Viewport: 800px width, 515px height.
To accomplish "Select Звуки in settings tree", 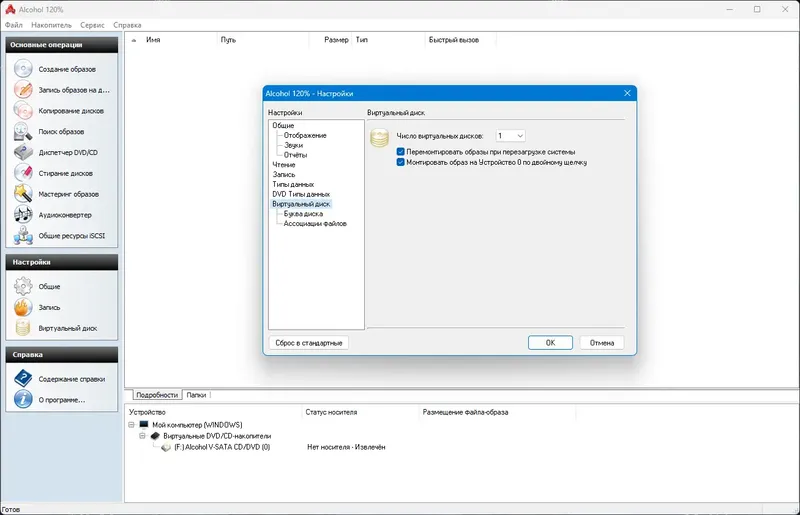I will [x=293, y=145].
